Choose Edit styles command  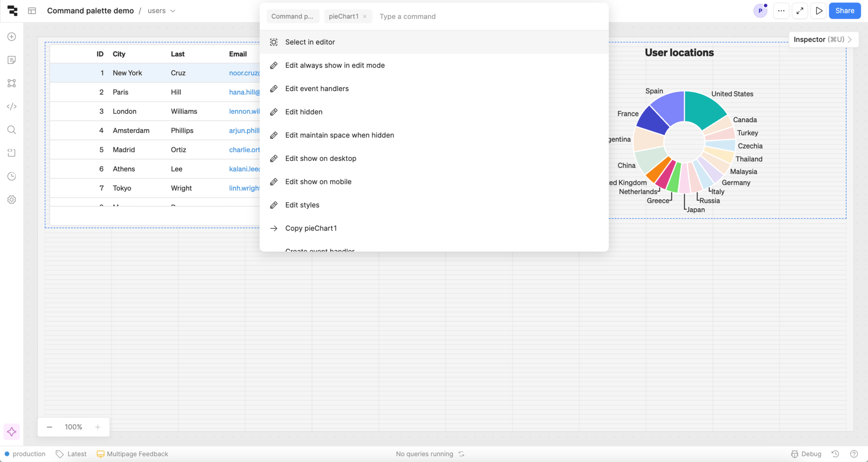click(434, 205)
